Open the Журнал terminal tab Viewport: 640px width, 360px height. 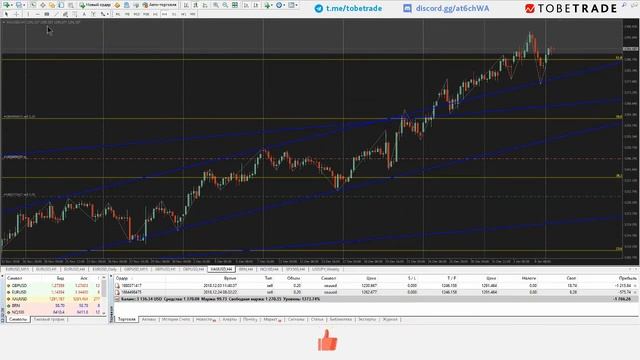pos(390,319)
